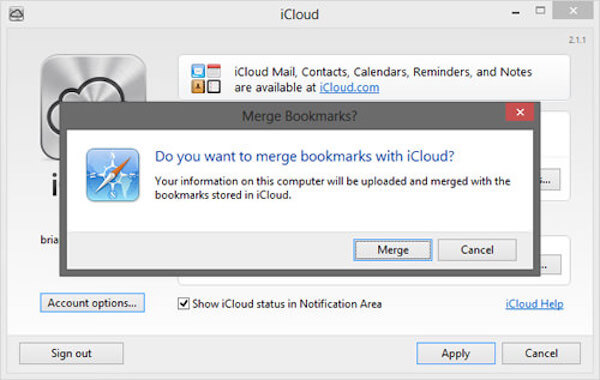This screenshot has height=380, width=600.
Task: Minimize the iCloud window
Action: 516,13
